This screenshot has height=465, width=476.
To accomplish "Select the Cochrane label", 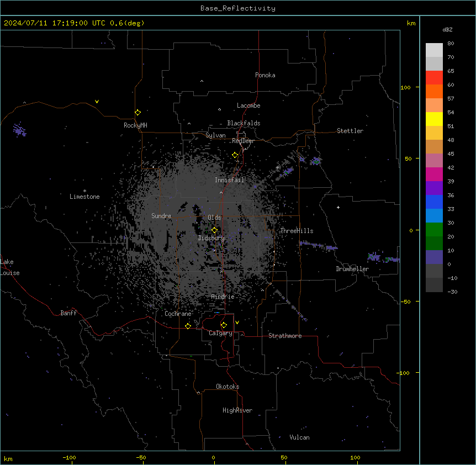I will (178, 314).
